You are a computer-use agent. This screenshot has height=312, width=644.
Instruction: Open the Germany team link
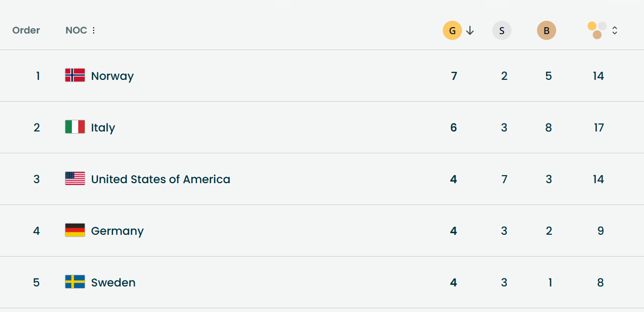click(x=117, y=231)
